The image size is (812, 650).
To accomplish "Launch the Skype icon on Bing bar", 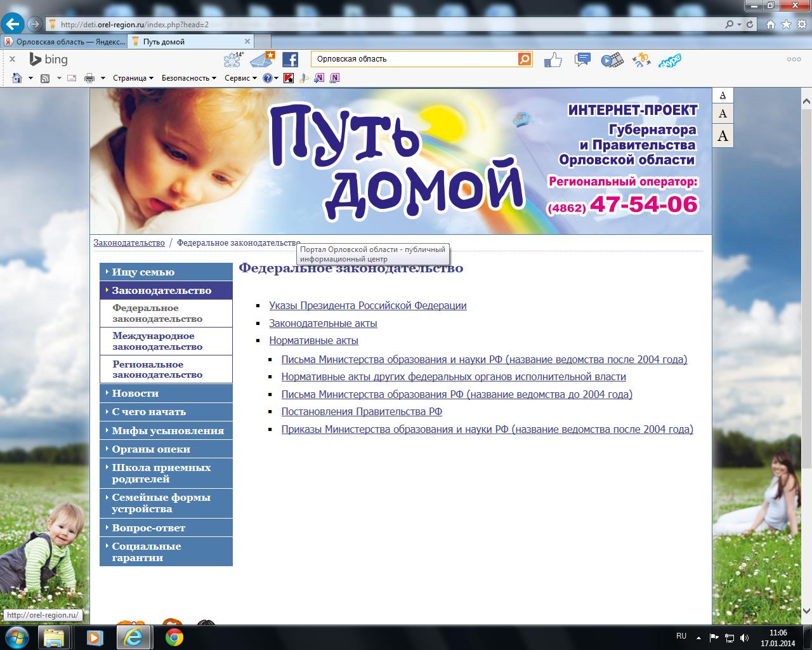I will [x=670, y=60].
